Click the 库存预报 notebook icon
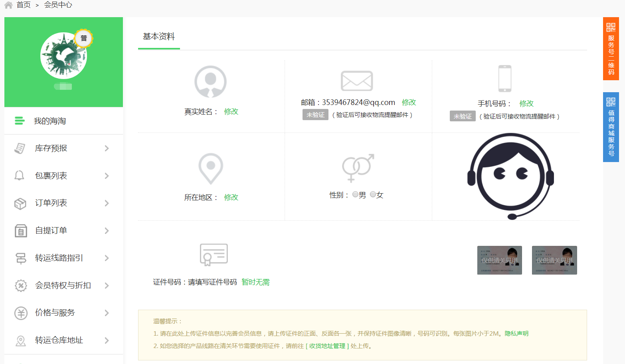 tap(20, 148)
